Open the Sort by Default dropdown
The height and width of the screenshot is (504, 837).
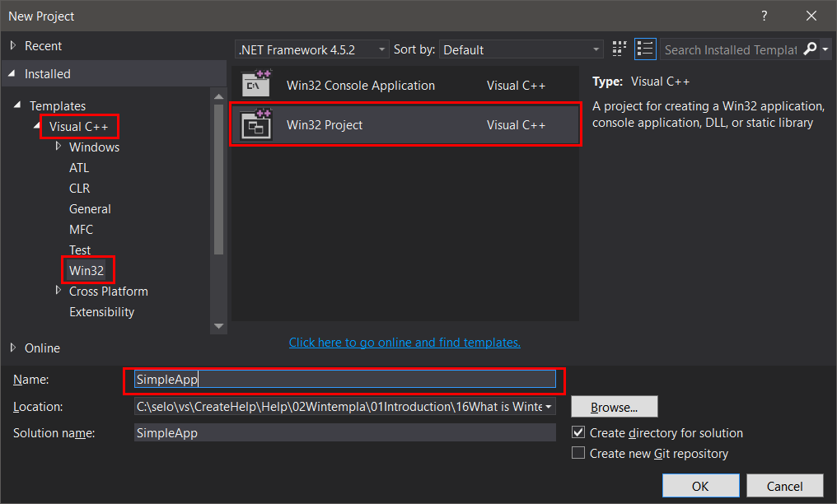pyautogui.click(x=521, y=49)
